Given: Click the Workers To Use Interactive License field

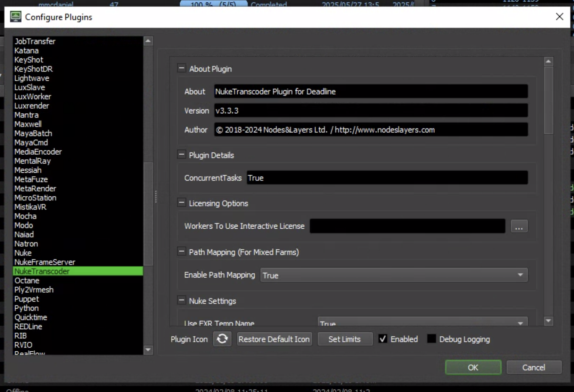Looking at the screenshot, I should (x=407, y=226).
